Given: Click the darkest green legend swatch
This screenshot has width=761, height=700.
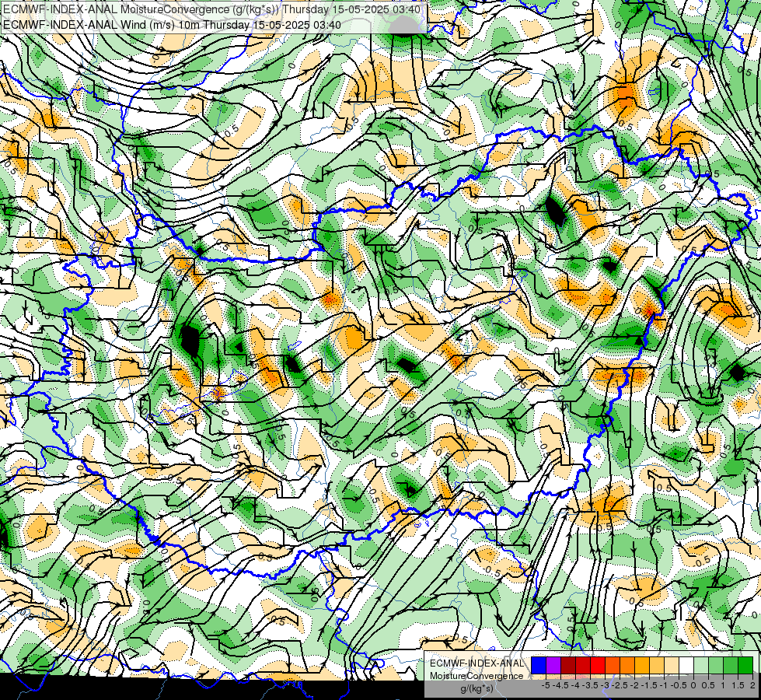Looking at the screenshot, I should [x=745, y=665].
